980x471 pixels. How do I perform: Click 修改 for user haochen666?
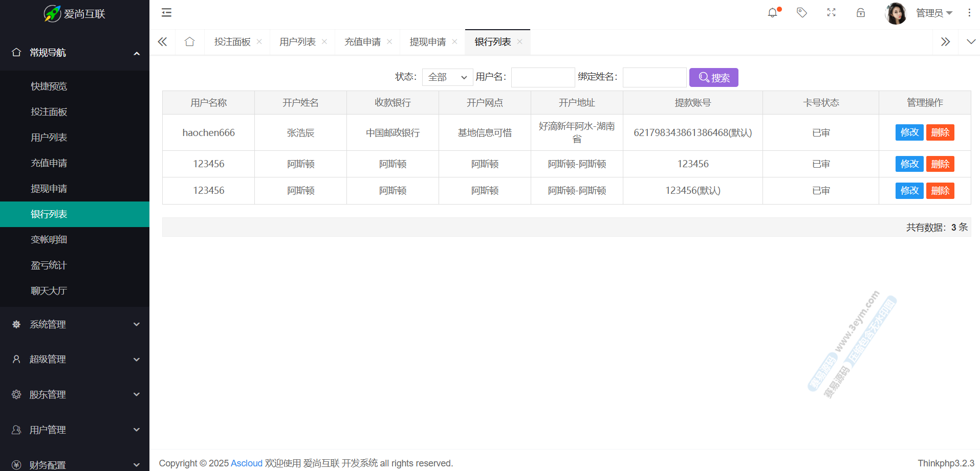coord(909,132)
